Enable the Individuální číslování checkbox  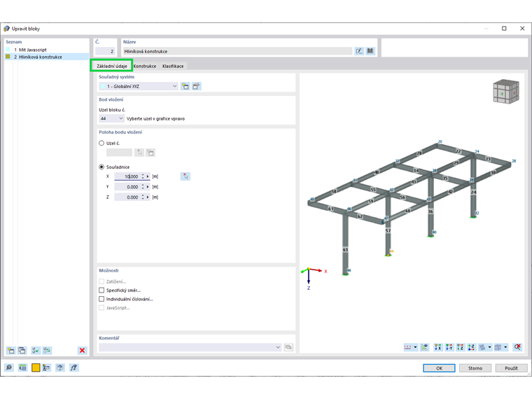pos(101,299)
